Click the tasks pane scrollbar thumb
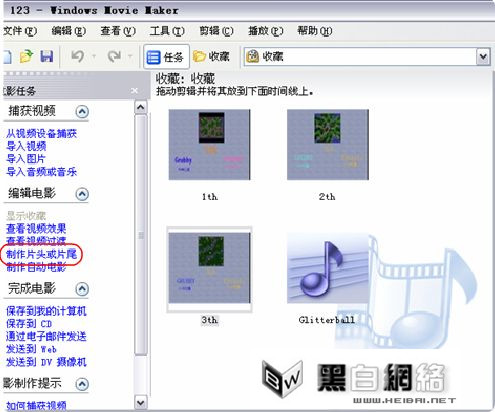 click(x=141, y=235)
